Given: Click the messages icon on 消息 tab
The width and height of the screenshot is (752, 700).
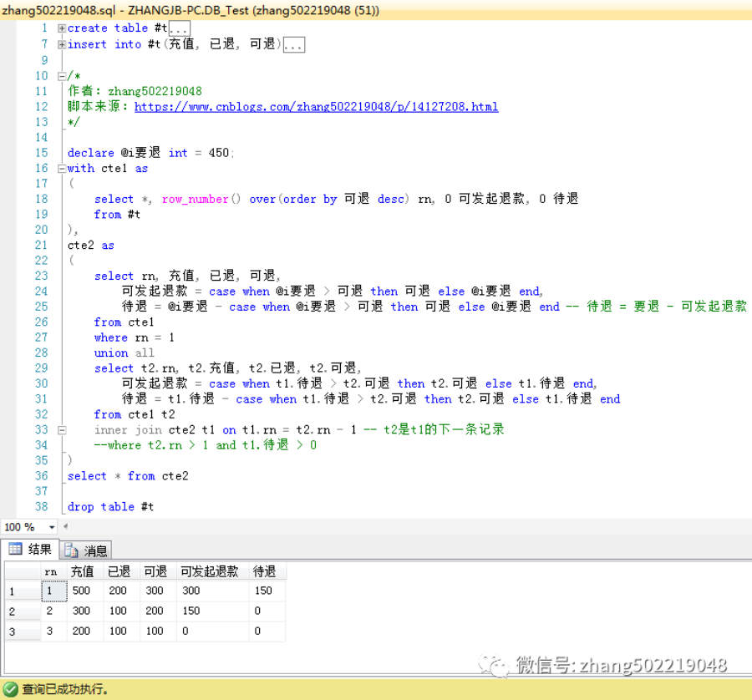Looking at the screenshot, I should [72, 550].
